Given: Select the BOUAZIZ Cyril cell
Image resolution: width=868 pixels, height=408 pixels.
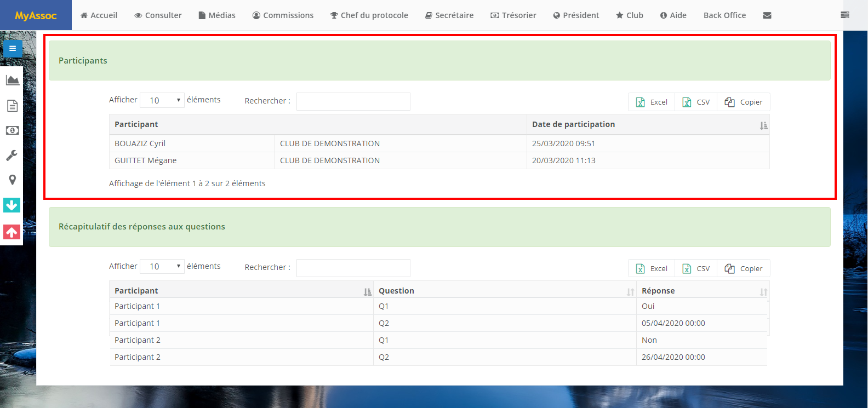Looking at the screenshot, I should point(192,143).
